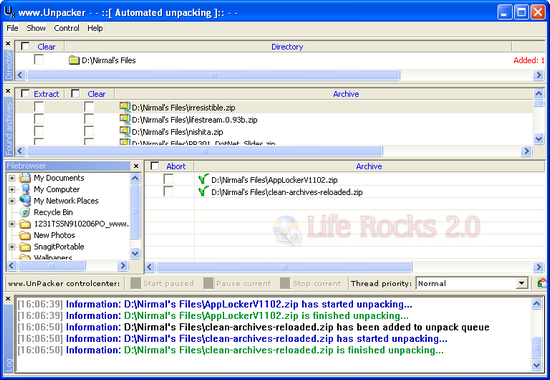Expand the SnagitPortable tree node

click(12, 247)
